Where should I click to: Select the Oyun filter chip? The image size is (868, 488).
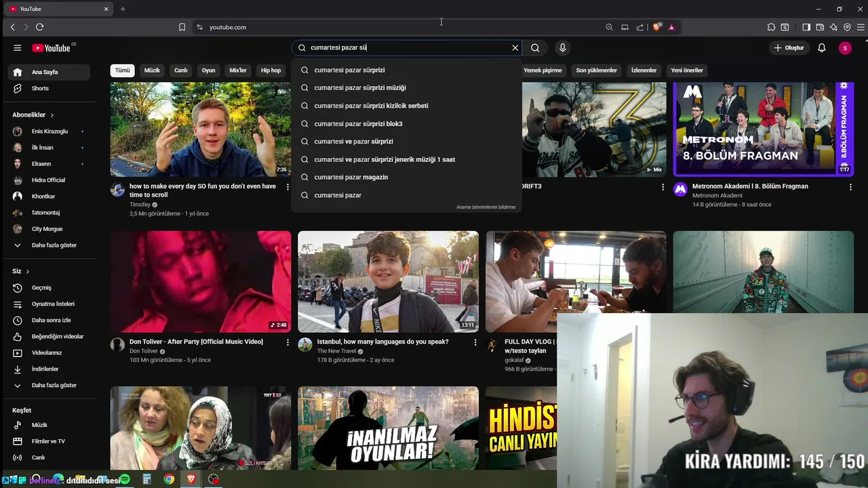click(208, 70)
